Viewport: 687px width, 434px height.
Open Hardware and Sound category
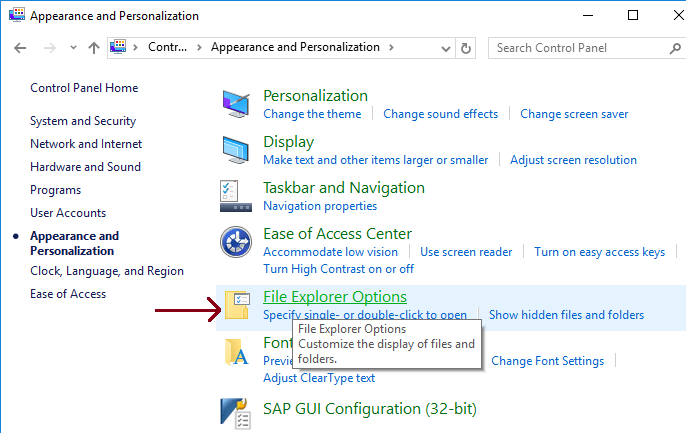point(85,167)
